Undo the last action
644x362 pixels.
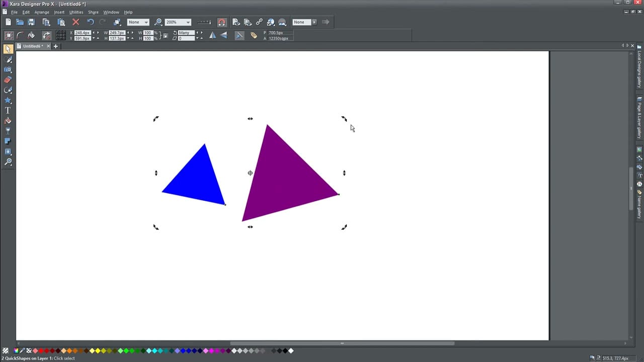(90, 22)
